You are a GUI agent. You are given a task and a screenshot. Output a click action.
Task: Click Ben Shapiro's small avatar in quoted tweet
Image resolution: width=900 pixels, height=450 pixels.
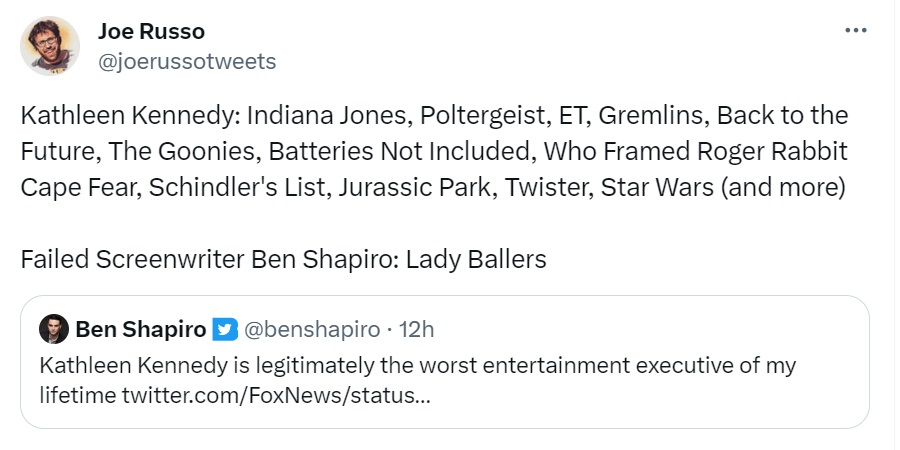[53, 329]
